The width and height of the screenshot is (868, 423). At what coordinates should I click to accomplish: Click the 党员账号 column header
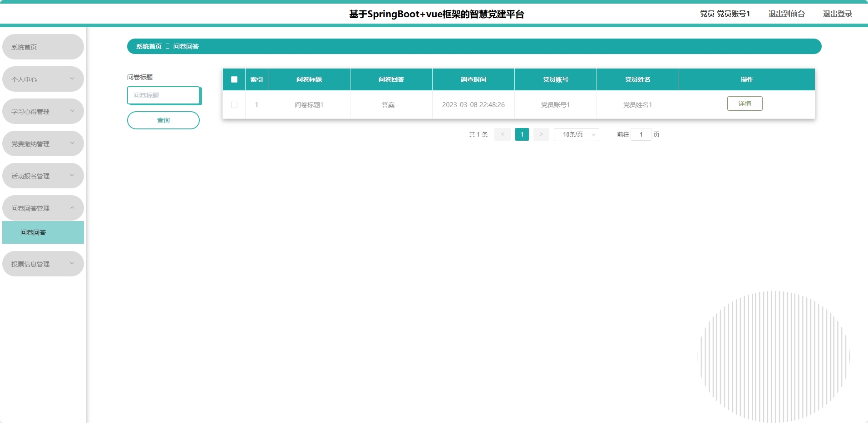click(556, 79)
